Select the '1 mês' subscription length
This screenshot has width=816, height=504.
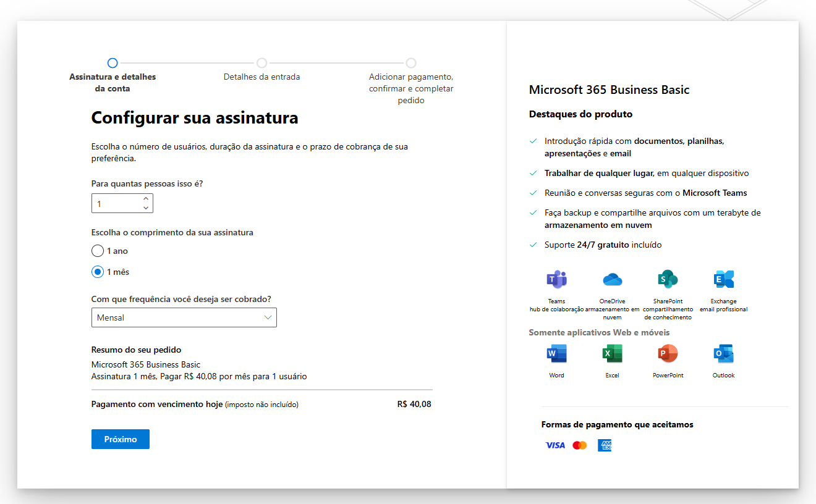point(98,272)
